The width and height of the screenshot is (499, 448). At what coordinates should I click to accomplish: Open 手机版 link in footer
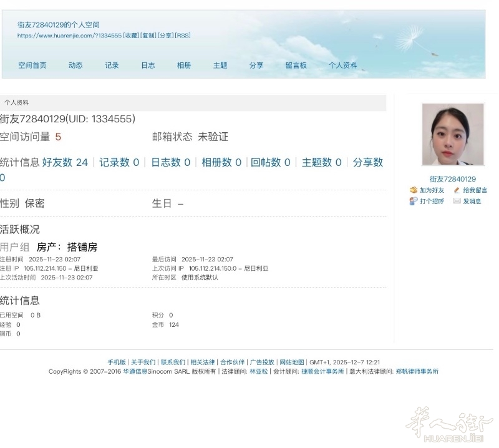click(117, 362)
